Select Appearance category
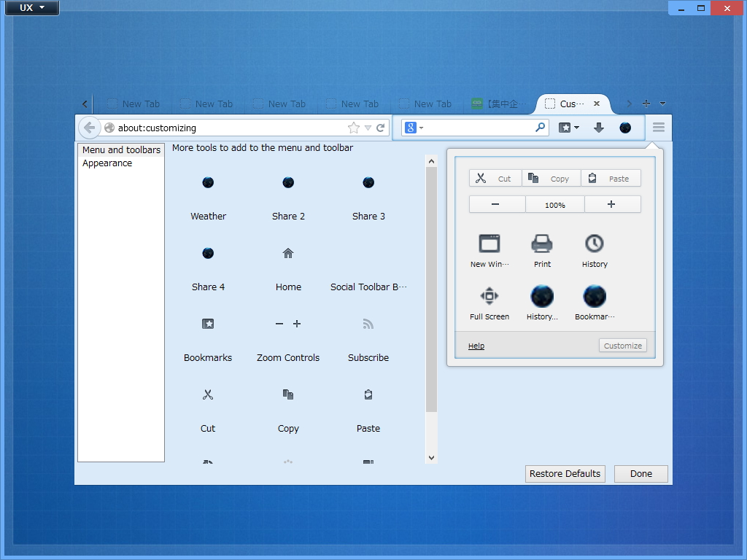747x560 pixels. (121, 163)
